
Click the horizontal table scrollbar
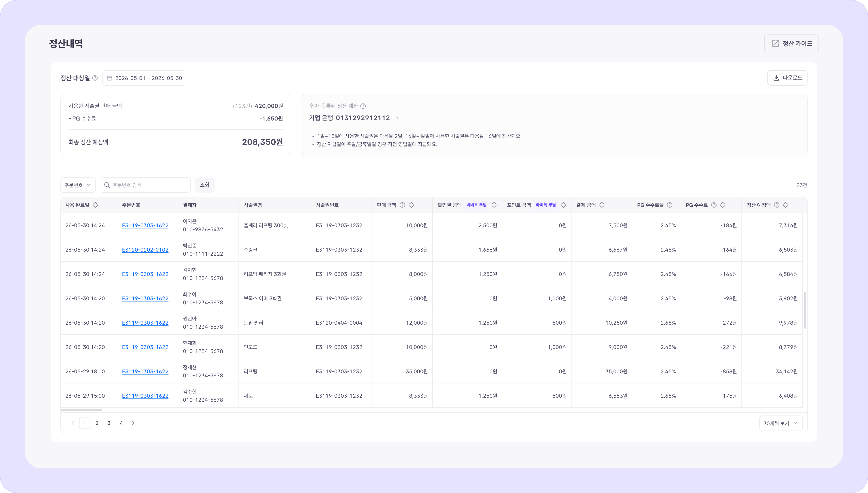pos(81,410)
